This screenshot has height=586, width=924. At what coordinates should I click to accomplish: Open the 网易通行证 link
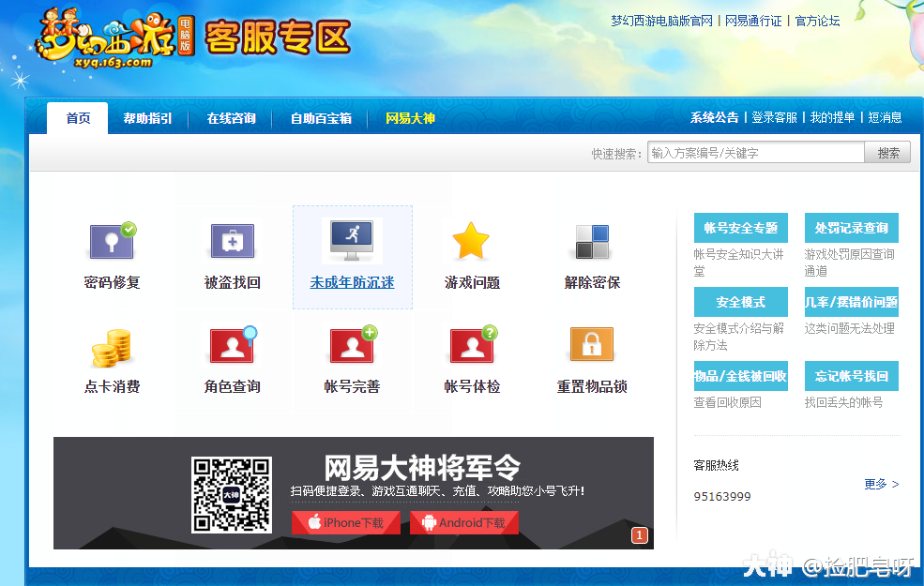(x=753, y=22)
